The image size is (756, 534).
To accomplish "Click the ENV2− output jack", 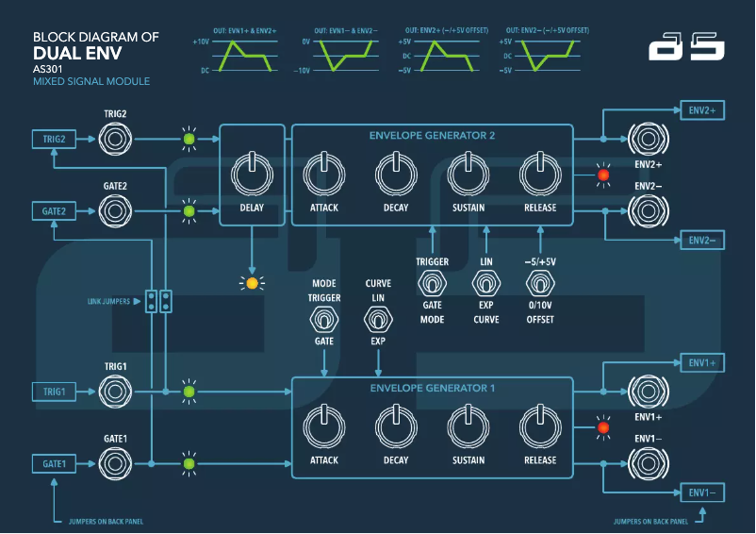I will [646, 210].
